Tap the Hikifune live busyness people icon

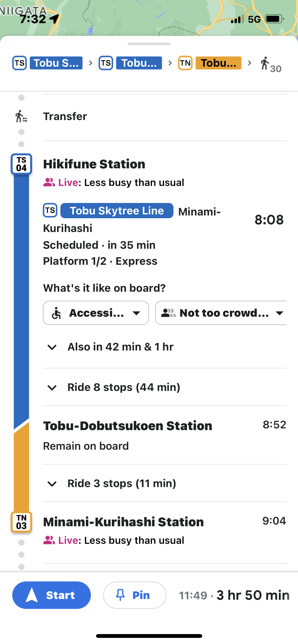pos(49,182)
